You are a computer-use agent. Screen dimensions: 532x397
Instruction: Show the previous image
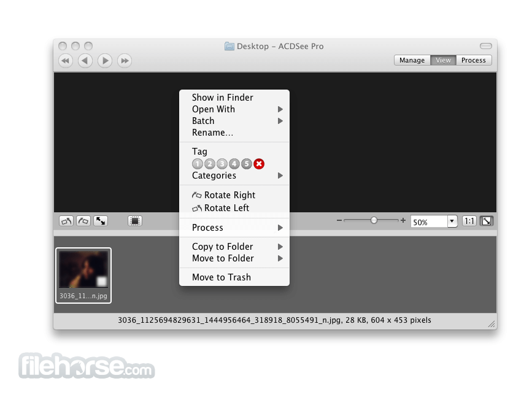coord(85,61)
